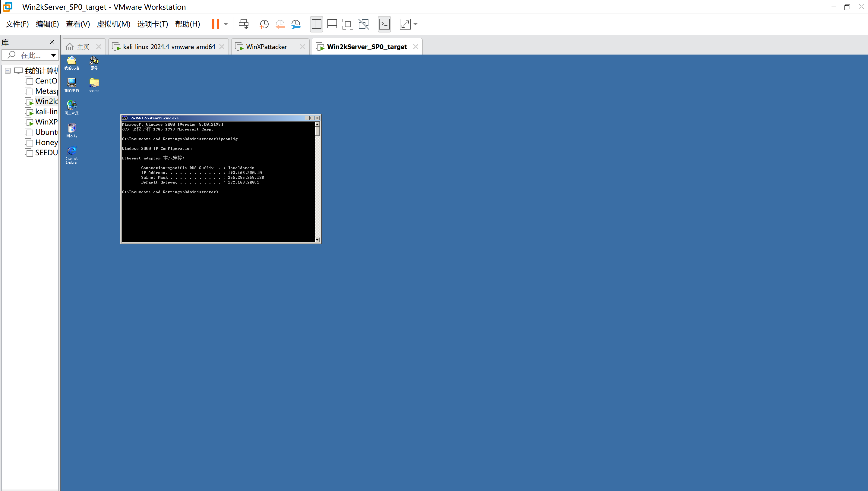Revert to previous snapshot icon
Viewport: 868px width, 491px height.
[280, 24]
